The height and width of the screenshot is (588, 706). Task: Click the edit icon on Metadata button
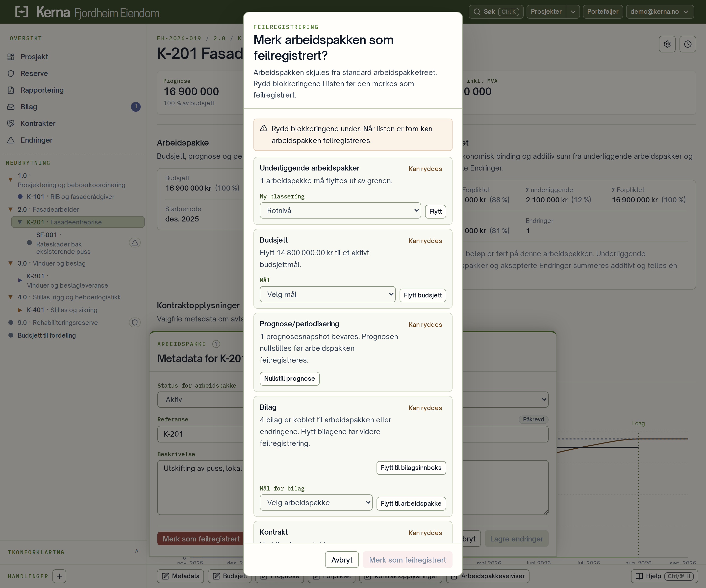[165, 576]
